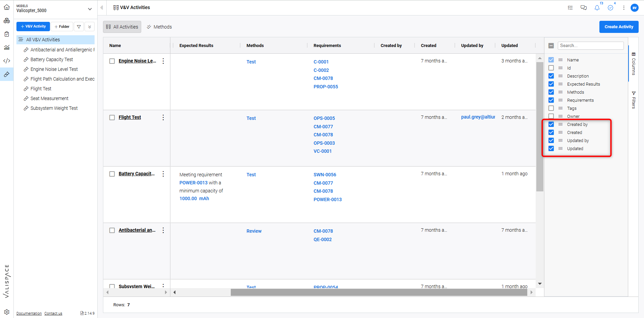This screenshot has width=644, height=318.
Task: Select All V&V Activities tree root
Action: [56, 40]
